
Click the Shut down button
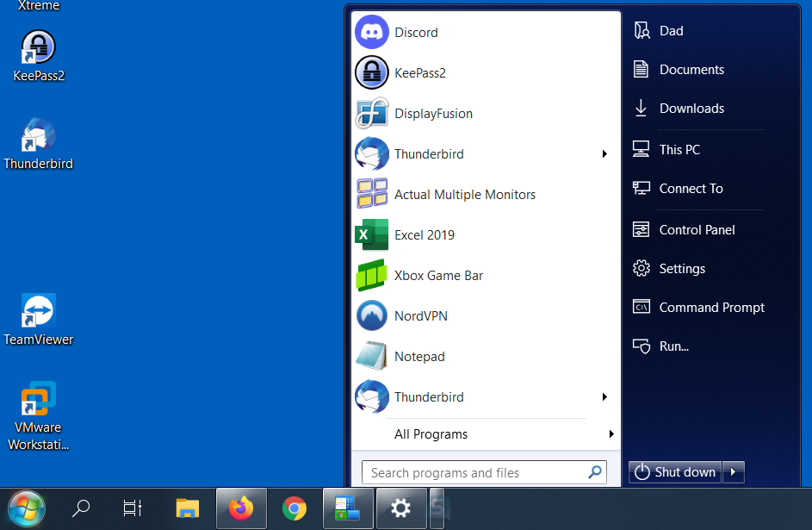(x=675, y=472)
